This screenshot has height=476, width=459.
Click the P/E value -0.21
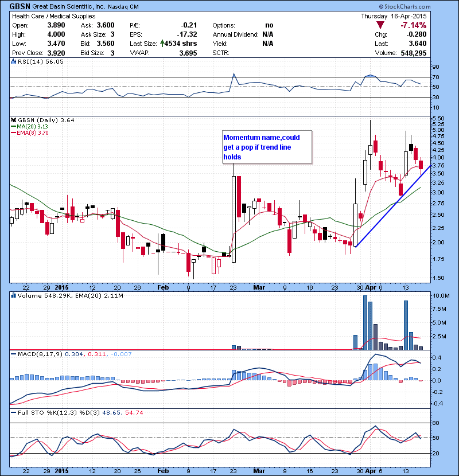[x=189, y=25]
